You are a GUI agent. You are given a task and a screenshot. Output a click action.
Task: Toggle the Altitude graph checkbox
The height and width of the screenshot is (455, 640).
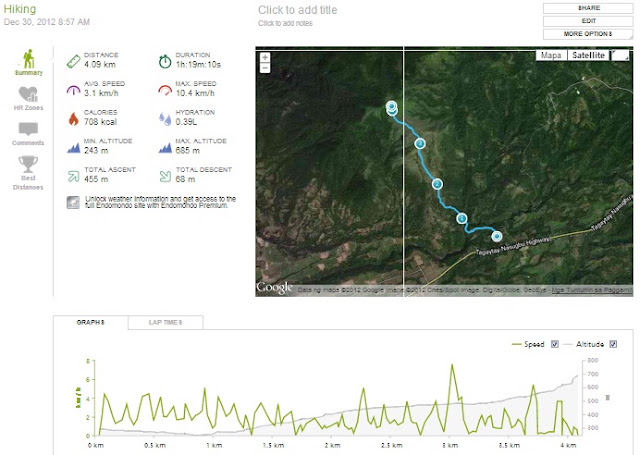click(613, 344)
